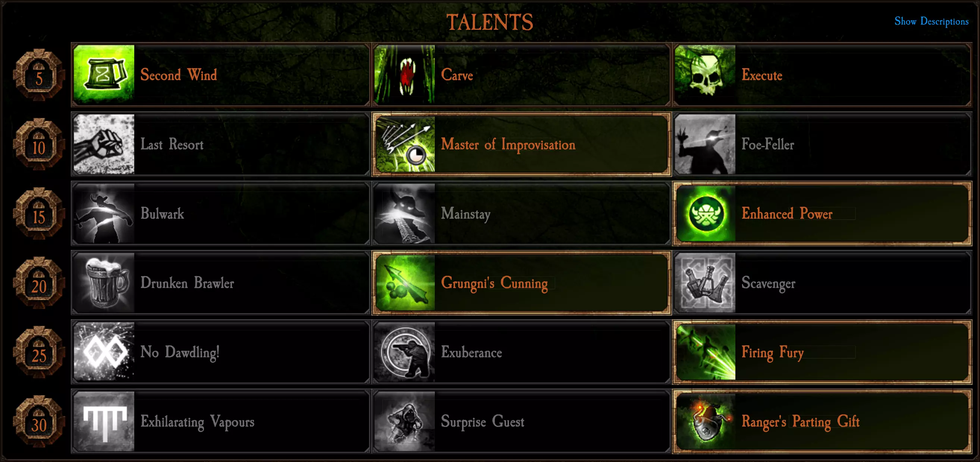Select the Scavenger bottles icon

tap(705, 282)
